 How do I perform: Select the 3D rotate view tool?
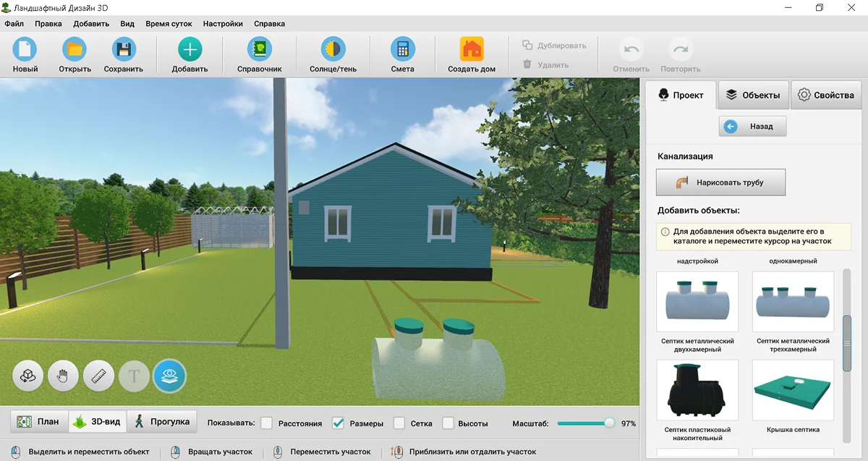click(x=27, y=376)
